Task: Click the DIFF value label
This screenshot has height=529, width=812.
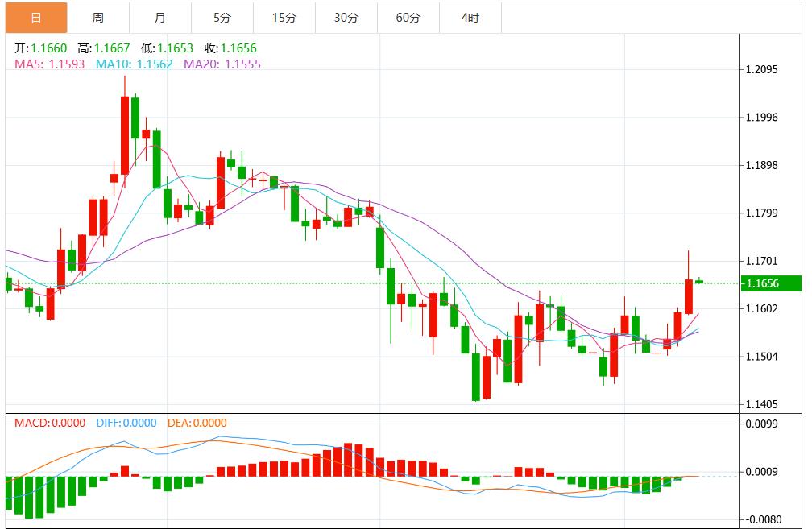Action: point(126,423)
